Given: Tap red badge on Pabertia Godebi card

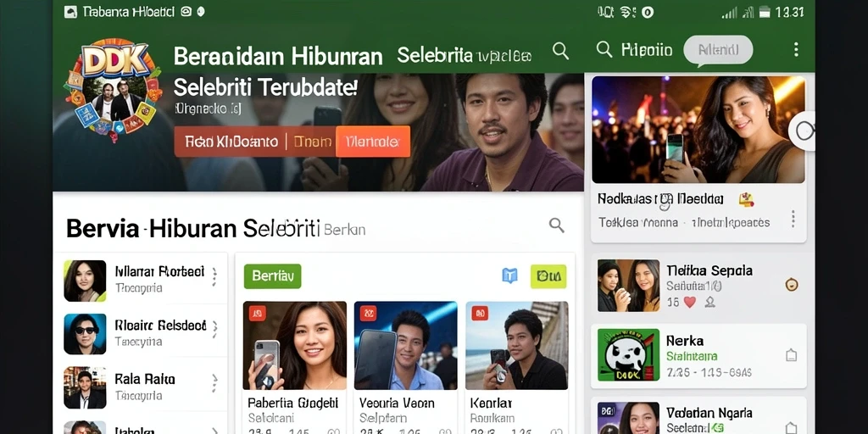Looking at the screenshot, I should tap(258, 314).
